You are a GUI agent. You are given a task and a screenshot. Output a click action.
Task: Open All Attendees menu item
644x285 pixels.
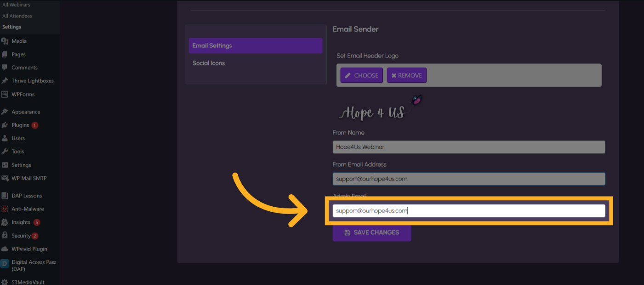[x=17, y=16]
